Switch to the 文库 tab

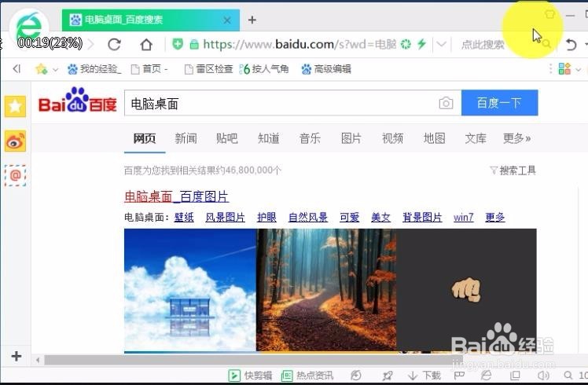point(476,138)
